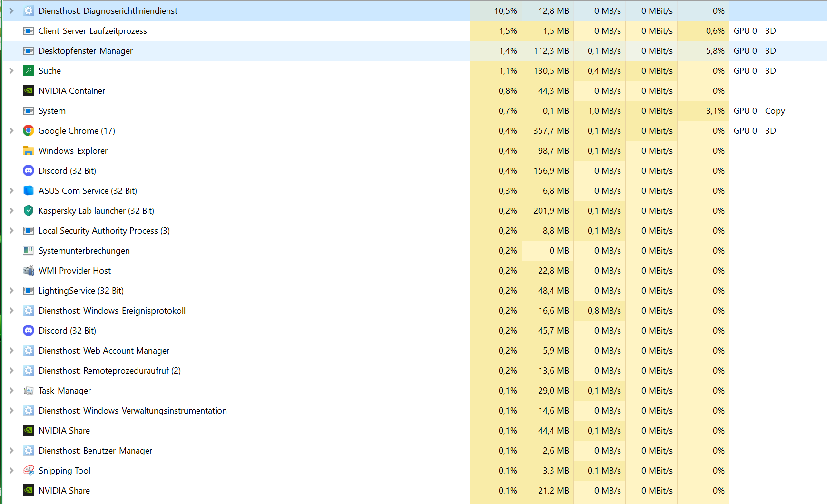Click the Local Security Authority Process icon
Image resolution: width=827 pixels, height=504 pixels.
click(x=29, y=230)
